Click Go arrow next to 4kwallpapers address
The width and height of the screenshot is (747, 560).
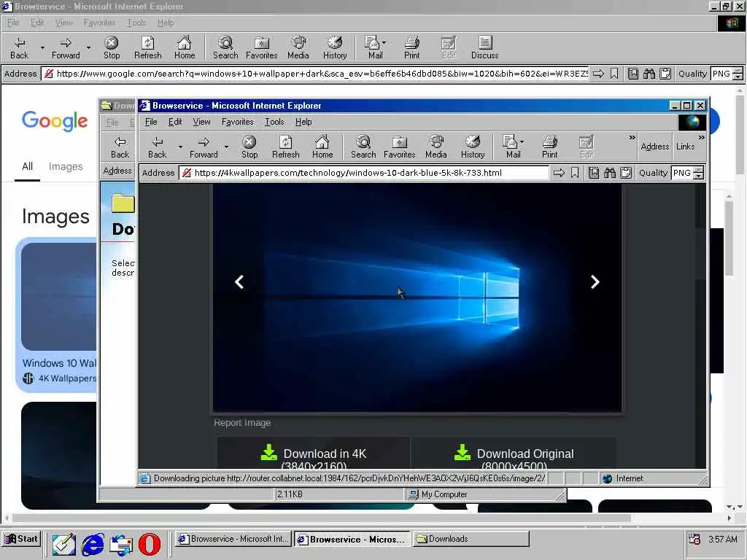pyautogui.click(x=559, y=173)
